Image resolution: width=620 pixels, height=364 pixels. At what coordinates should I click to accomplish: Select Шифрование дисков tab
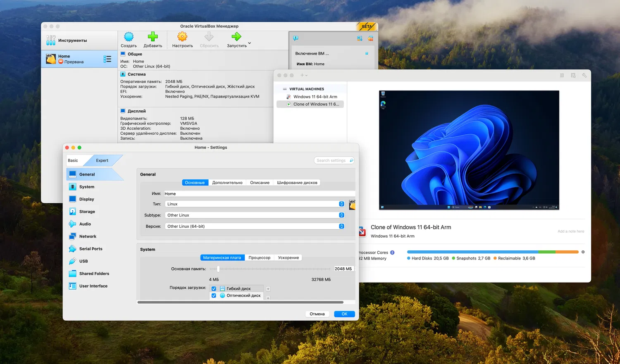point(297,183)
